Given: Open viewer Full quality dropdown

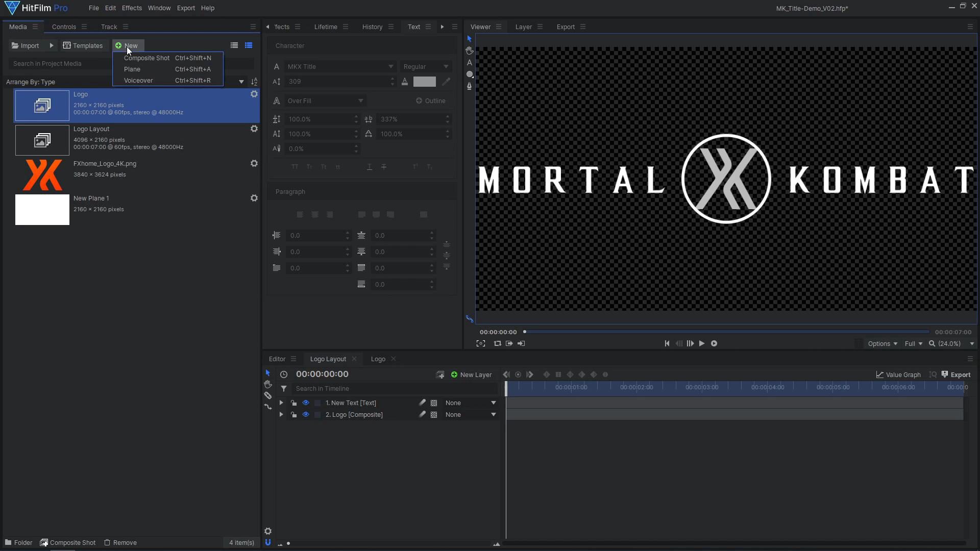Looking at the screenshot, I should coord(914,344).
